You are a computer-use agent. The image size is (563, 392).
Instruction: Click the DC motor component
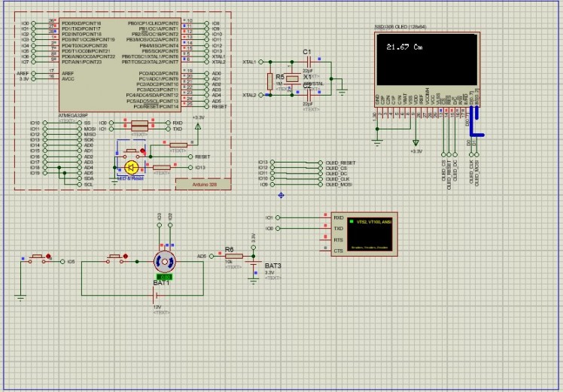[x=164, y=262]
